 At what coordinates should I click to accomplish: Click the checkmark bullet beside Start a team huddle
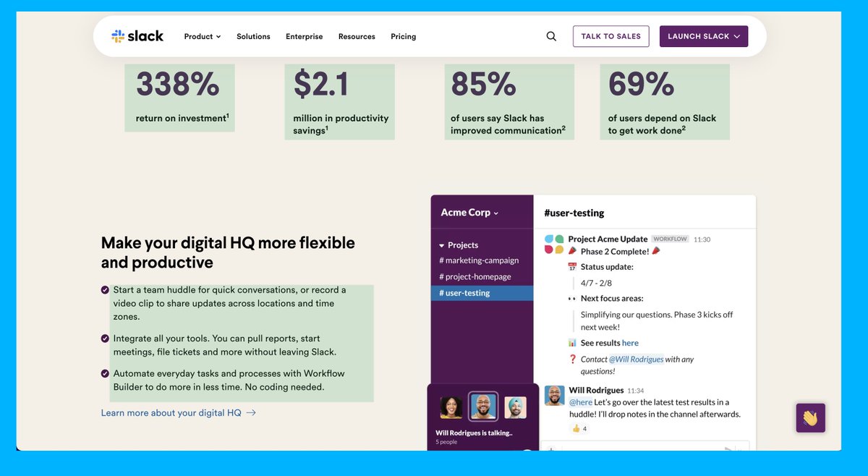pyautogui.click(x=106, y=290)
